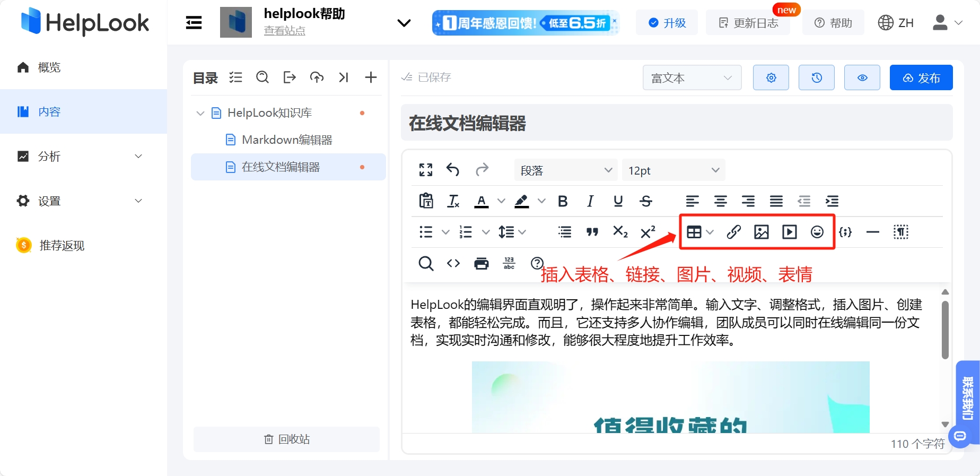Collapse the directory panel
Image resolution: width=980 pixels, height=476 pixels.
[344, 77]
